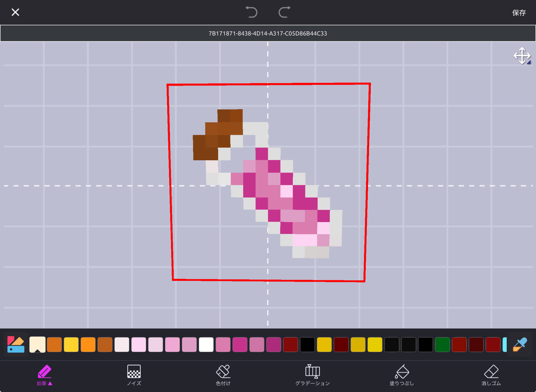This screenshot has height=392, width=536.
Task: Select the magenta pink color swatch
Action: click(240, 345)
